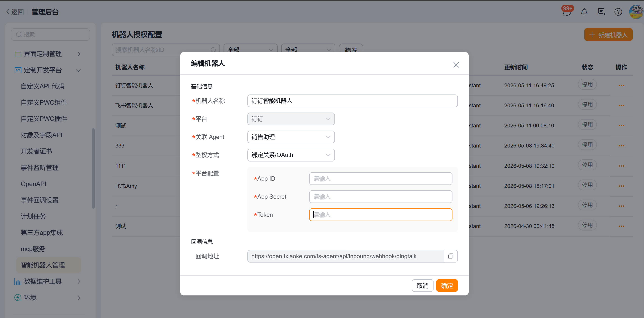Screen dimensions: 644x318
Task: Expand the 环境 menu
Action: [x=79, y=297]
